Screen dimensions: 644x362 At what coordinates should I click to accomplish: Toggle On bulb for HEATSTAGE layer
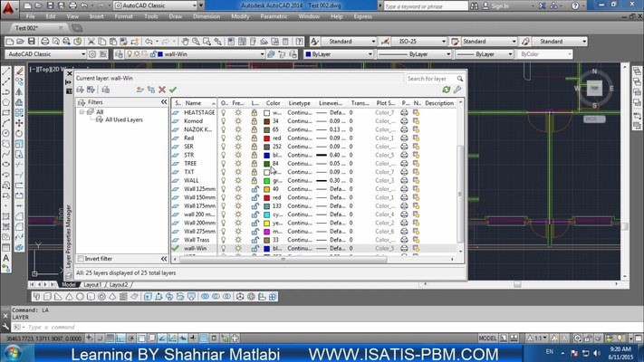point(224,112)
